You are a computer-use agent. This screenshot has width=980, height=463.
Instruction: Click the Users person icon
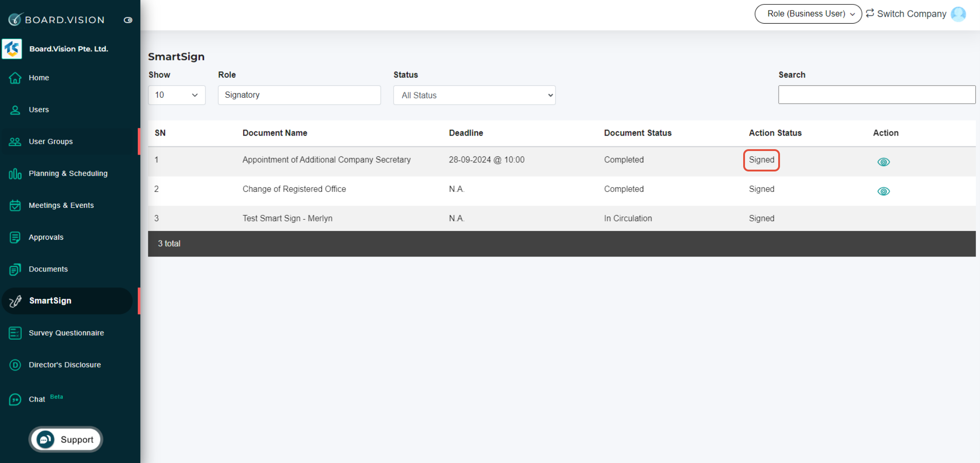tap(15, 110)
